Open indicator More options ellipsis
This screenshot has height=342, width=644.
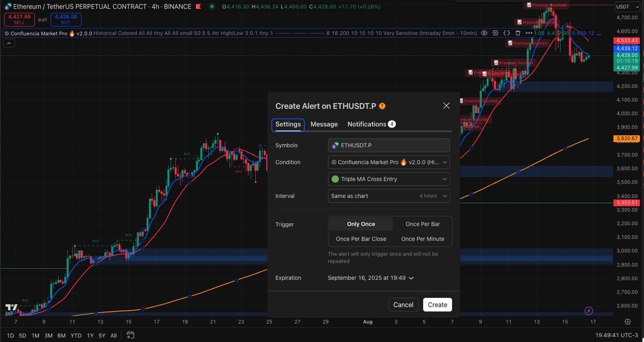[x=529, y=33]
